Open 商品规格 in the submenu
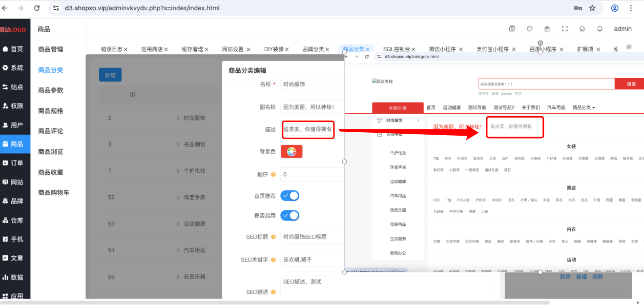Screen dimensions: 644x306 pos(51,111)
